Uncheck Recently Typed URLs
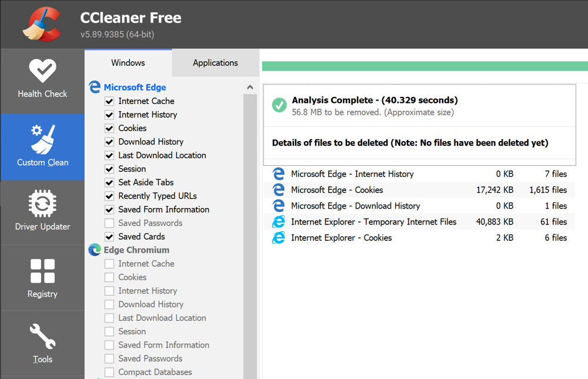This screenshot has width=588, height=379. point(109,196)
